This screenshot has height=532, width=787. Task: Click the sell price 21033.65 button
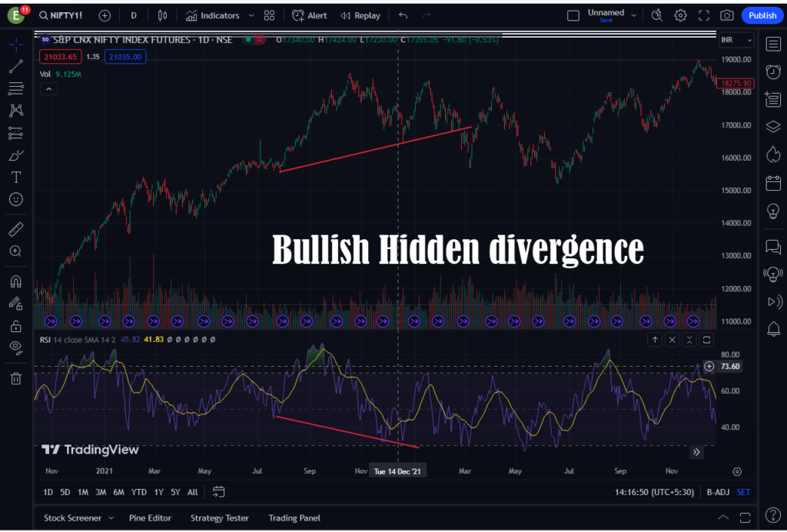[60, 57]
